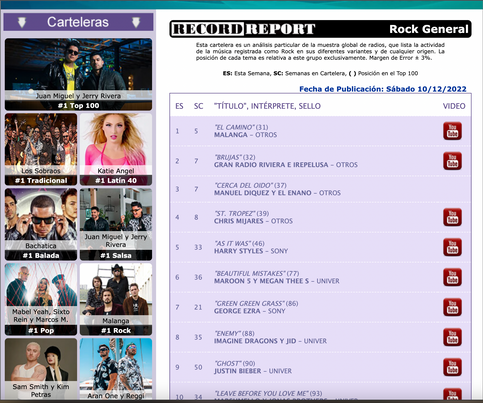Click IMAGINE DRAGONS Y JID
This screenshot has width=483, height=403.
click(255, 341)
